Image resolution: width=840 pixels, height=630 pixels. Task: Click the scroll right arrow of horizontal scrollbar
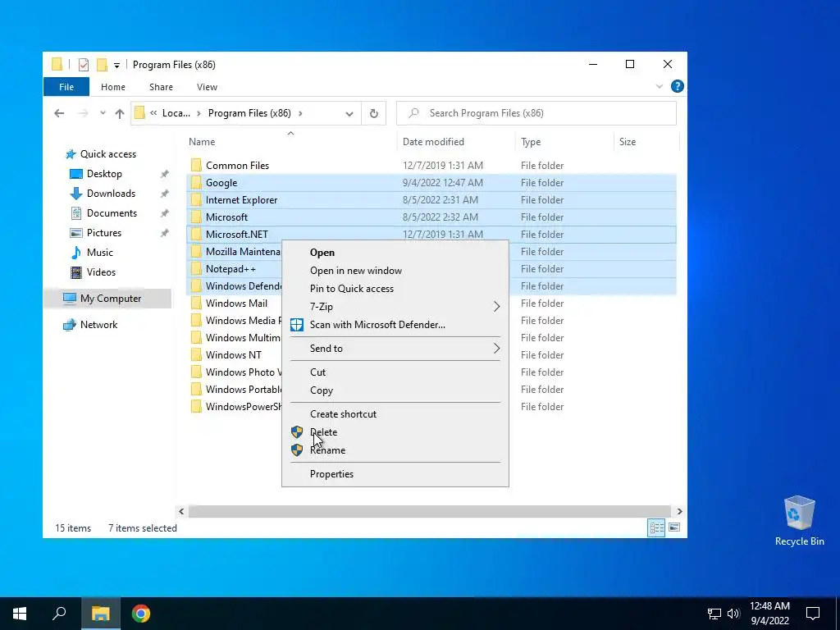[679, 511]
